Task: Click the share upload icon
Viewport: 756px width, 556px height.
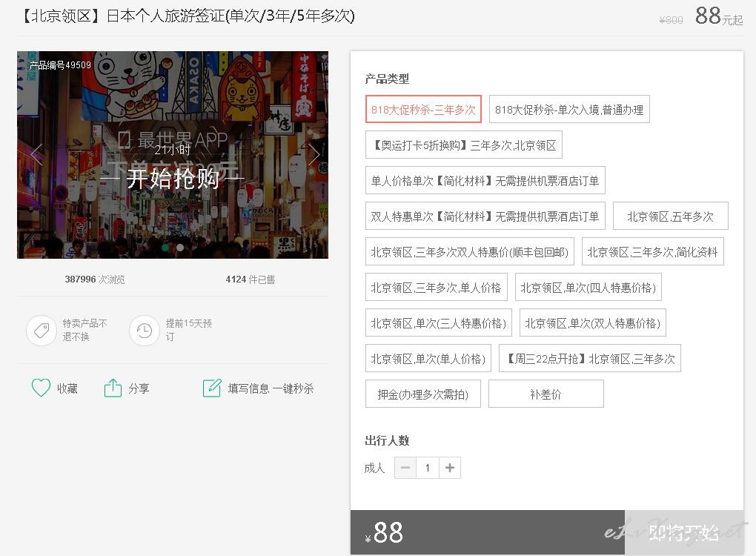Action: coord(113,388)
